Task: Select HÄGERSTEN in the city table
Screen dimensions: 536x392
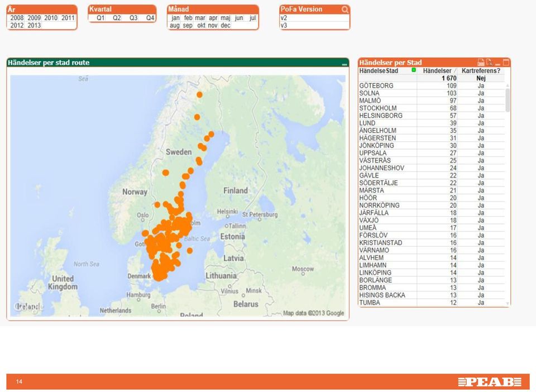Action: point(377,138)
